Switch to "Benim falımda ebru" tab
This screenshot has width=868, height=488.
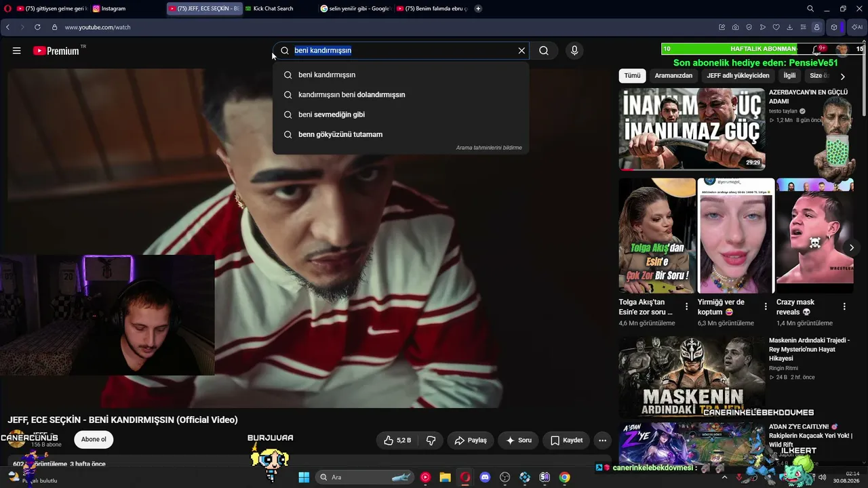432,9
